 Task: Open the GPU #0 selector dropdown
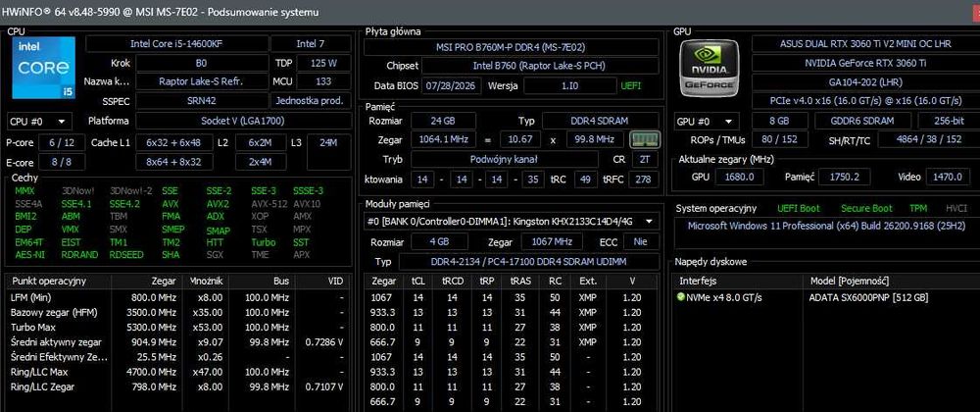point(708,121)
